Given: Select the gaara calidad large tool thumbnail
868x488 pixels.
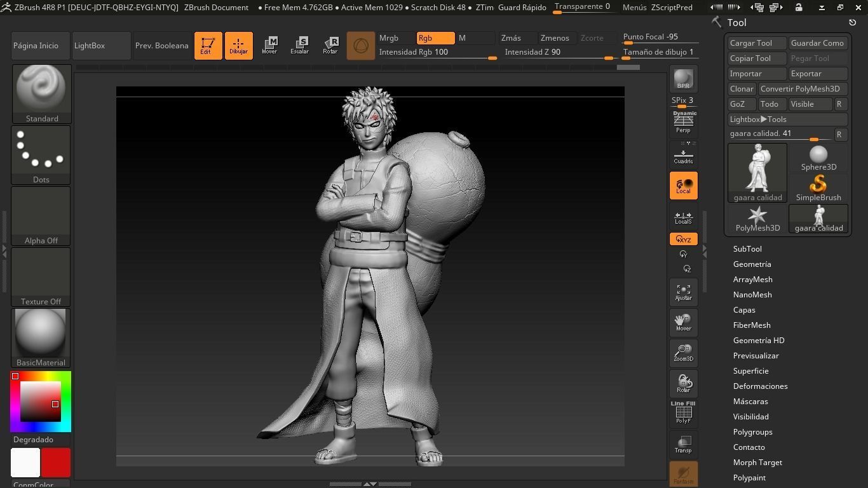Looking at the screenshot, I should pyautogui.click(x=757, y=173).
